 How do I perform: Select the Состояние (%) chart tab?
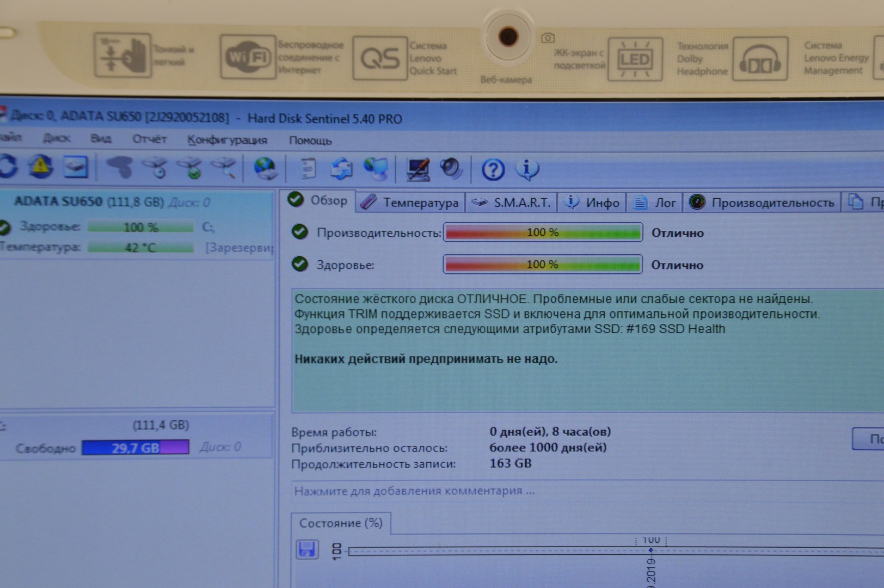pos(341,523)
